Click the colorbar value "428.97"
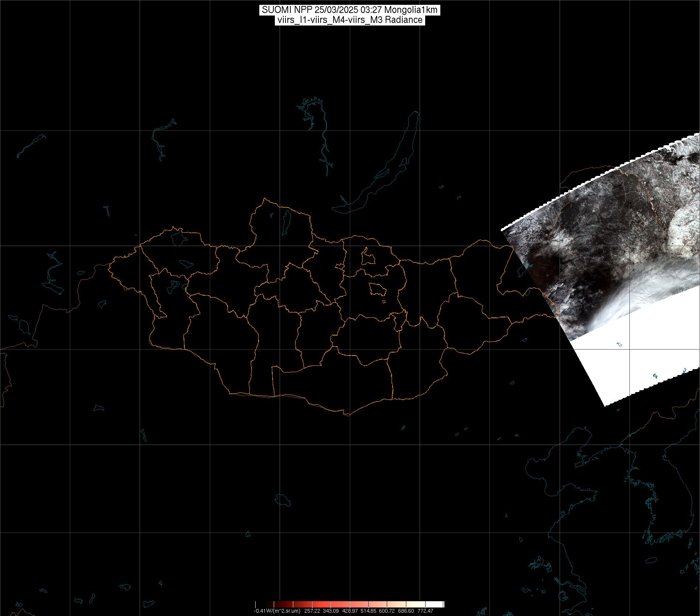This screenshot has height=616, width=700. (x=350, y=611)
